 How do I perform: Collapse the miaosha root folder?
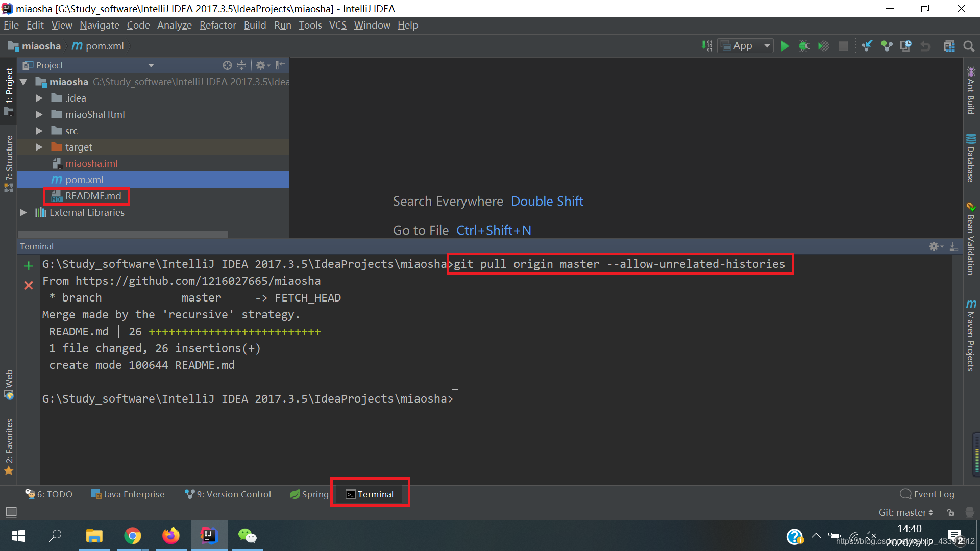(x=23, y=82)
